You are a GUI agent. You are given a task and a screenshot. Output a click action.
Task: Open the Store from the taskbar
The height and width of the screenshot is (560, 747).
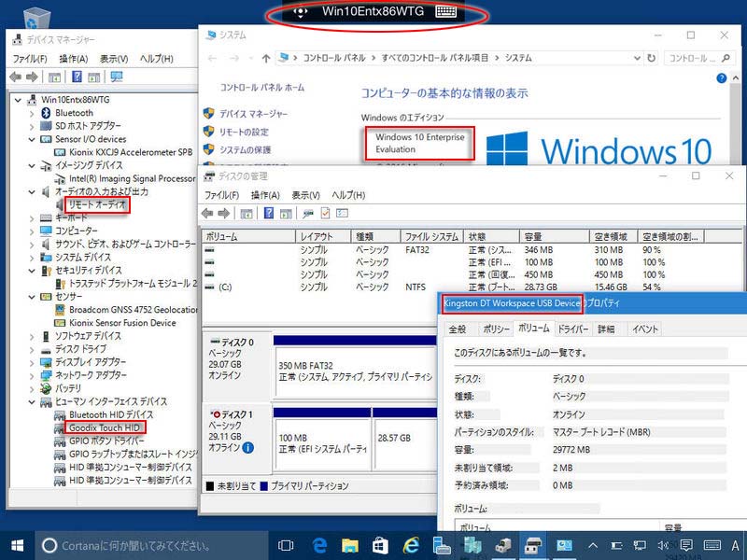[380, 545]
